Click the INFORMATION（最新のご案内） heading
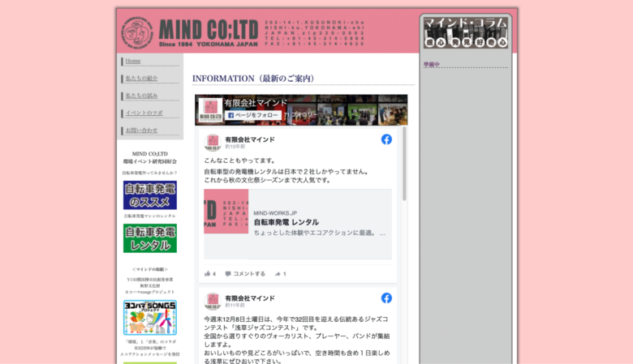Screen dimensions: 633x364 253,79
